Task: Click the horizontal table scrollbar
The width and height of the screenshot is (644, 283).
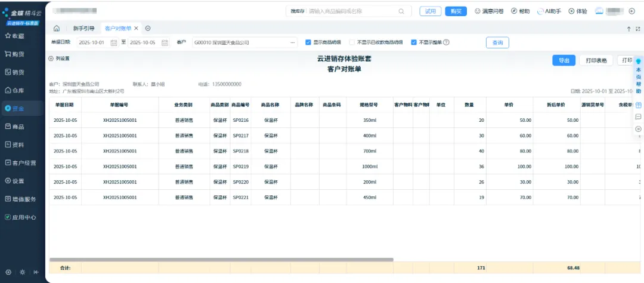Action: click(221, 259)
